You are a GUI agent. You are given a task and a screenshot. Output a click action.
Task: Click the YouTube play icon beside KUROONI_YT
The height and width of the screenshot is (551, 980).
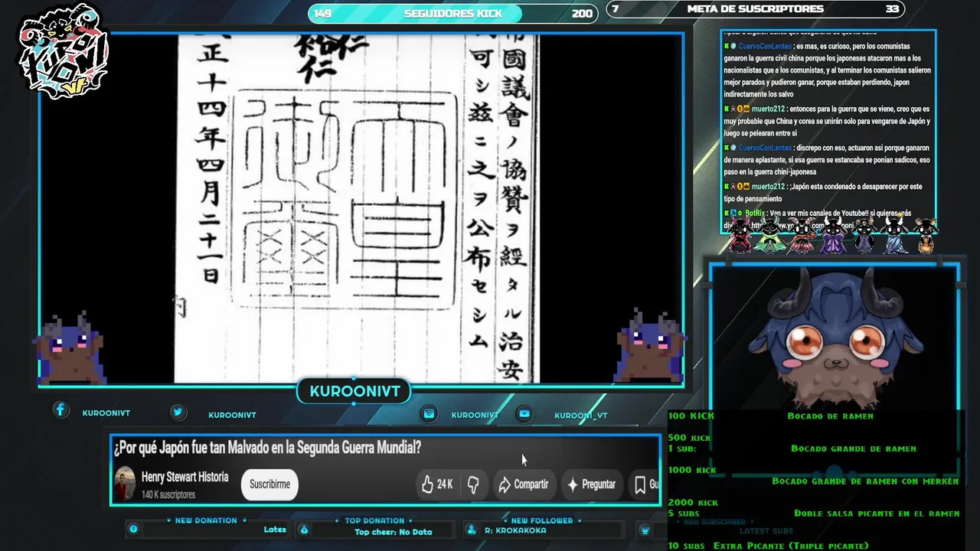pyautogui.click(x=524, y=413)
